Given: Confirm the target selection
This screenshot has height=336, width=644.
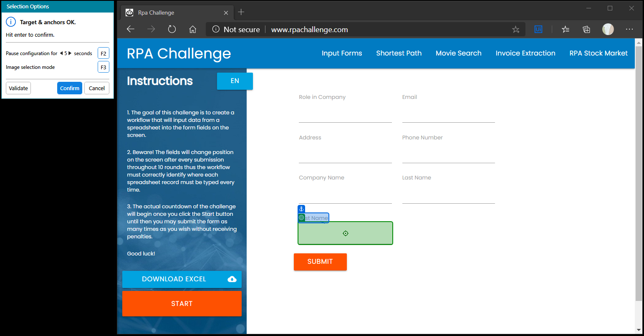Looking at the screenshot, I should pos(70,88).
